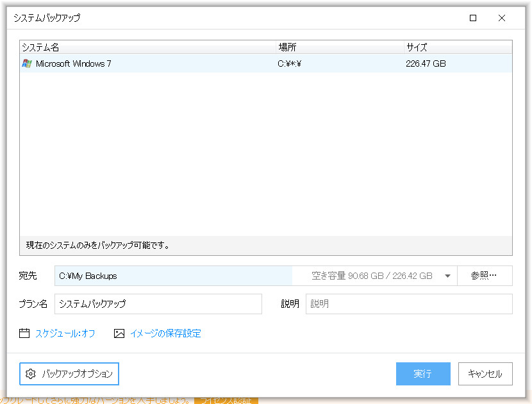Click the システム名 column header
Screen dimensions: 532x404
147,47
